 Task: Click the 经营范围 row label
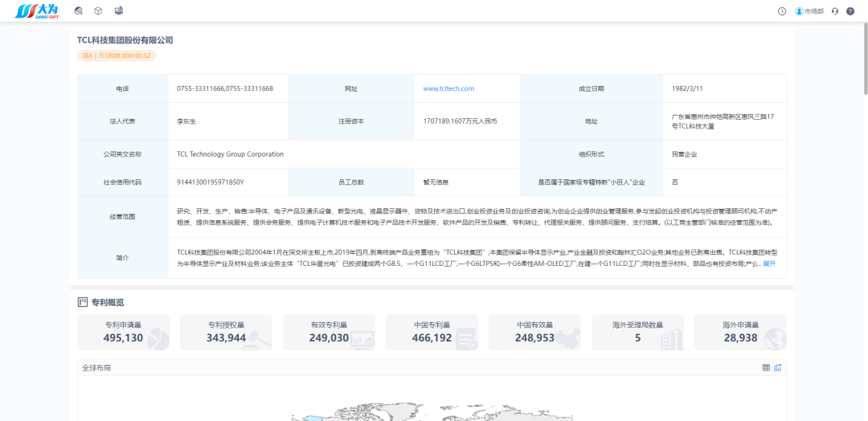point(122,216)
